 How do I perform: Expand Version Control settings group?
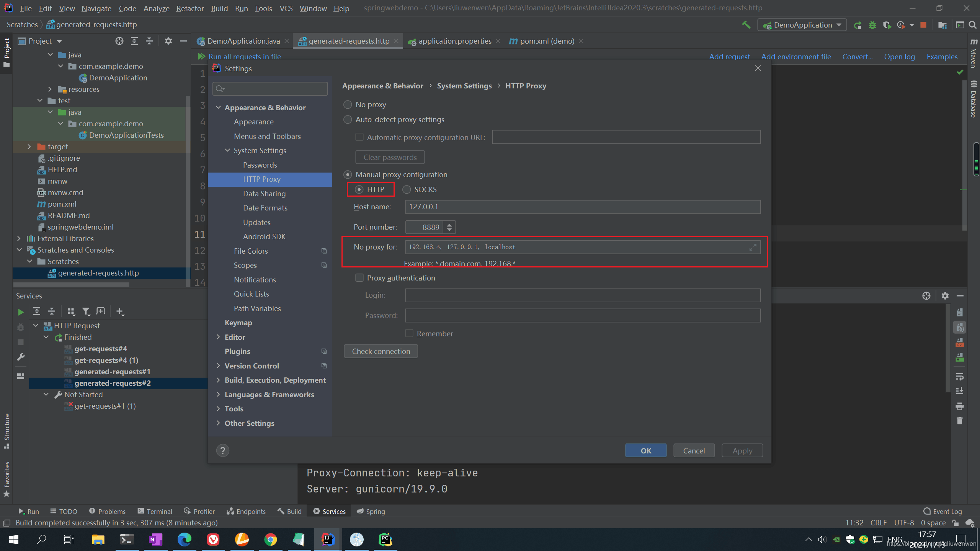218,366
